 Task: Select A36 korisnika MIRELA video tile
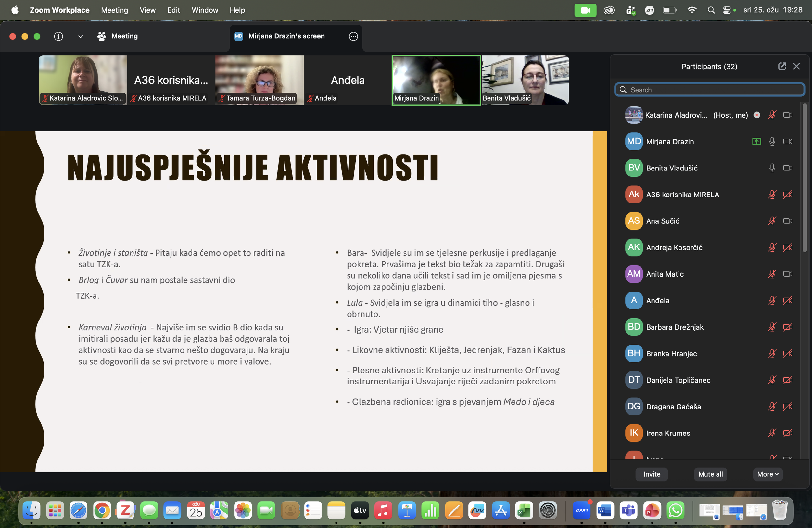(171, 80)
